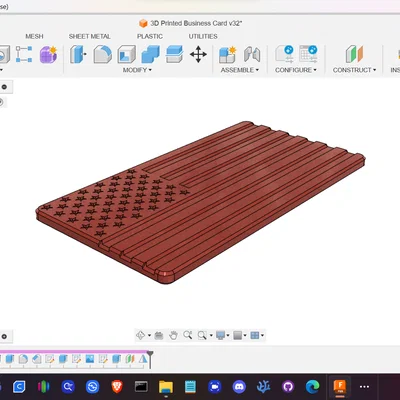400x400 pixels.
Task: Select the 3D Printed Business Card v32 document tab
Action: click(191, 23)
